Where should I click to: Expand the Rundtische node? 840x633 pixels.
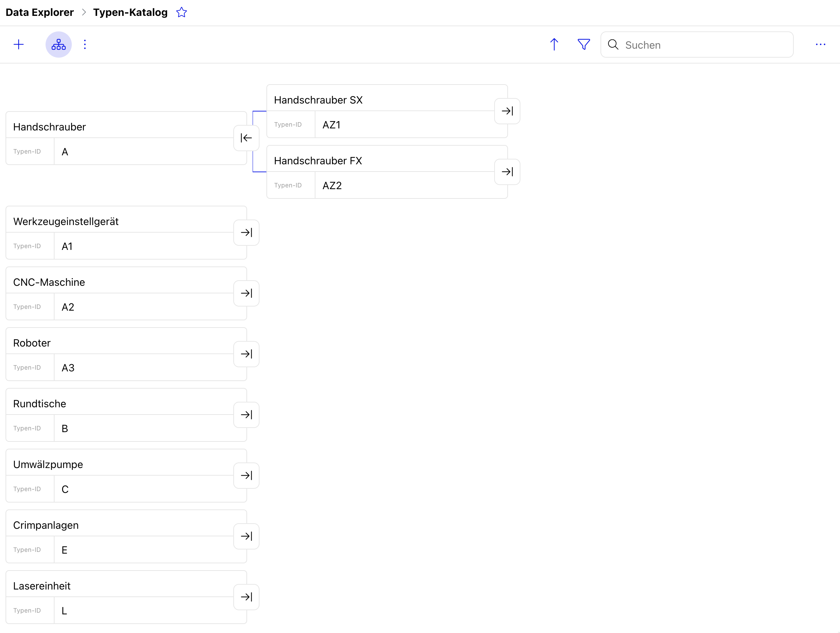(x=246, y=415)
